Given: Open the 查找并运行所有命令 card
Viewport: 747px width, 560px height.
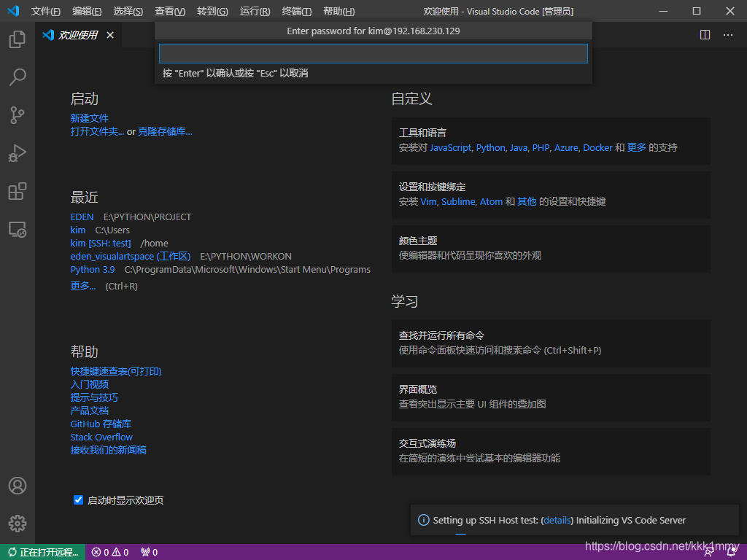Looking at the screenshot, I should (x=551, y=343).
